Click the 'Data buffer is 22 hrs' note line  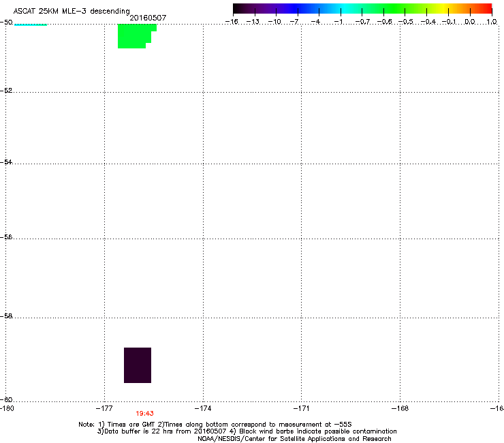247,431
